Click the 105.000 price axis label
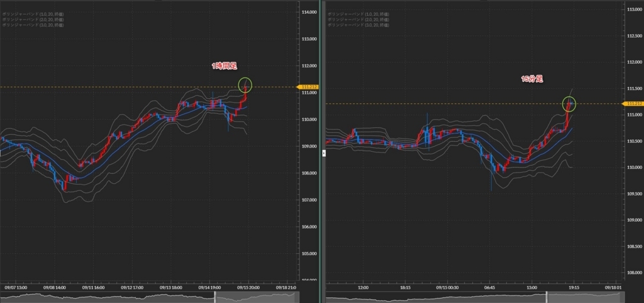 click(x=309, y=254)
